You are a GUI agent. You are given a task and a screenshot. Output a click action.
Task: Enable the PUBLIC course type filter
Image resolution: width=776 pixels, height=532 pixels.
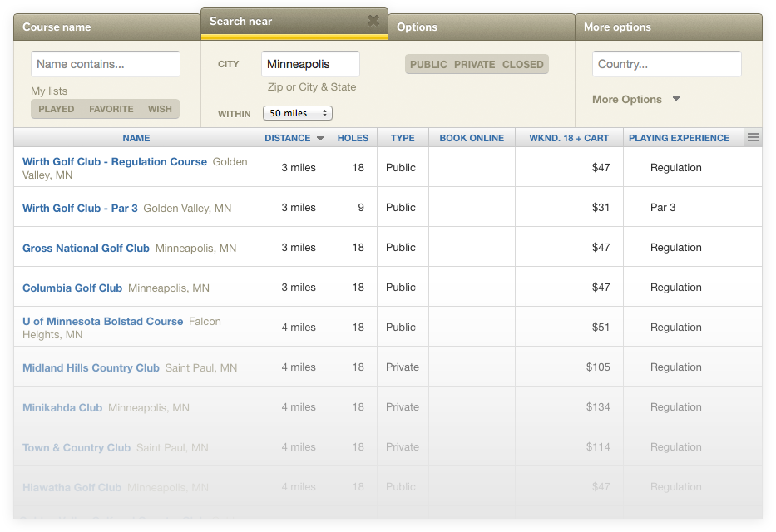point(428,63)
